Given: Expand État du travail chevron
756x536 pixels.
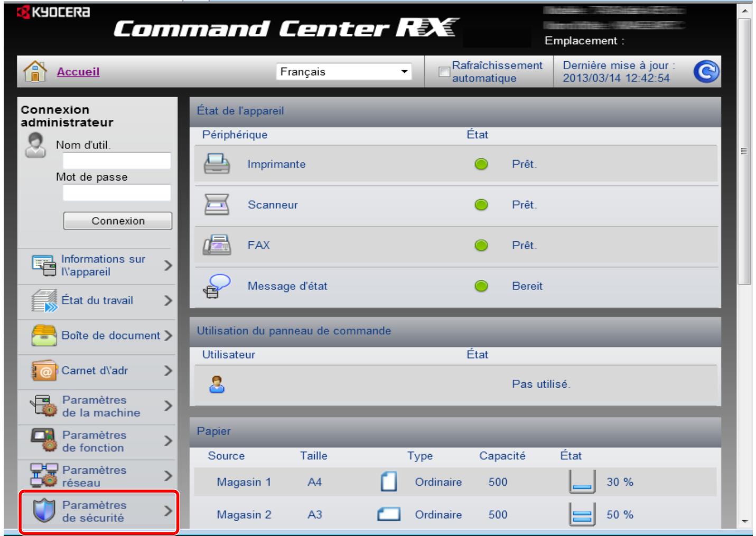Looking at the screenshot, I should pyautogui.click(x=168, y=300).
